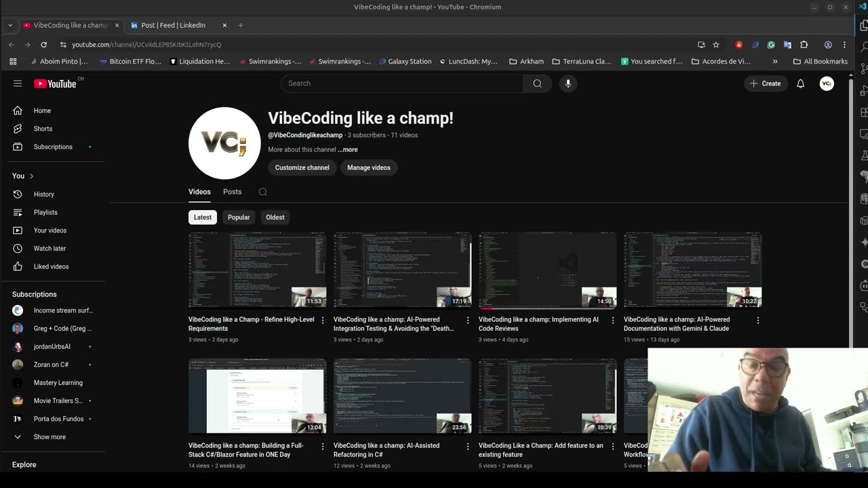This screenshot has height=488, width=868.
Task: Click the Manage videos button
Action: [x=369, y=167]
